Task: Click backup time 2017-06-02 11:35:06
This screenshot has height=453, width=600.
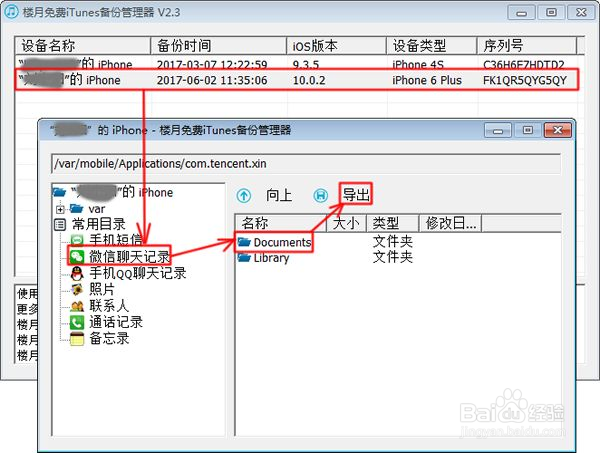Action: (212, 80)
